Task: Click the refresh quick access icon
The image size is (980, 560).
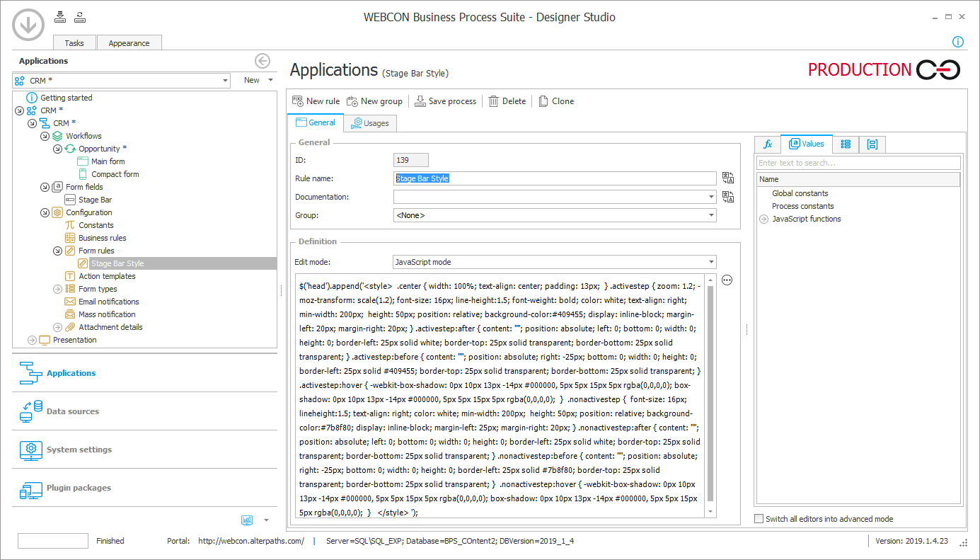Action: tap(80, 17)
